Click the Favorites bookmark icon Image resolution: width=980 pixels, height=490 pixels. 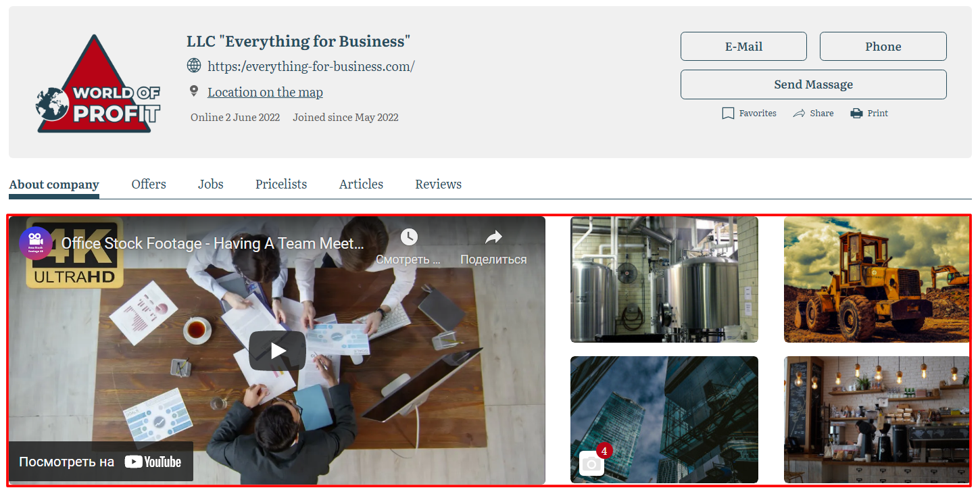click(728, 114)
